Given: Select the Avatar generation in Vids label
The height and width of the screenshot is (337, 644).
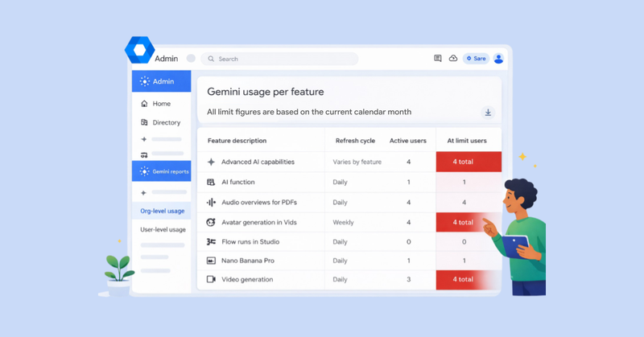Looking at the screenshot, I should coord(259,222).
